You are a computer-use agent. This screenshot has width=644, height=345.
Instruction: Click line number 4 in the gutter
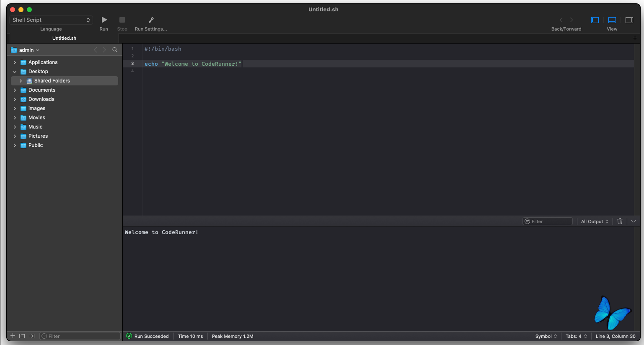click(x=132, y=71)
